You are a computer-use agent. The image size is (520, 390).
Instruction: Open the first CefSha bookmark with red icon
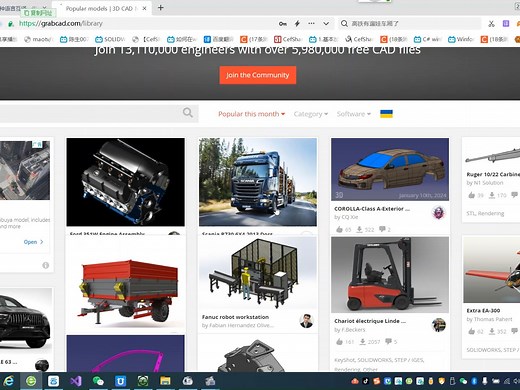(287, 39)
